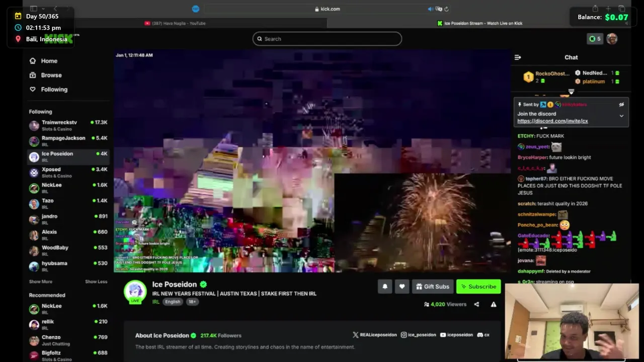Expand the pinned message chevron
Image resolution: width=644 pixels, height=362 pixels.
pos(621,116)
